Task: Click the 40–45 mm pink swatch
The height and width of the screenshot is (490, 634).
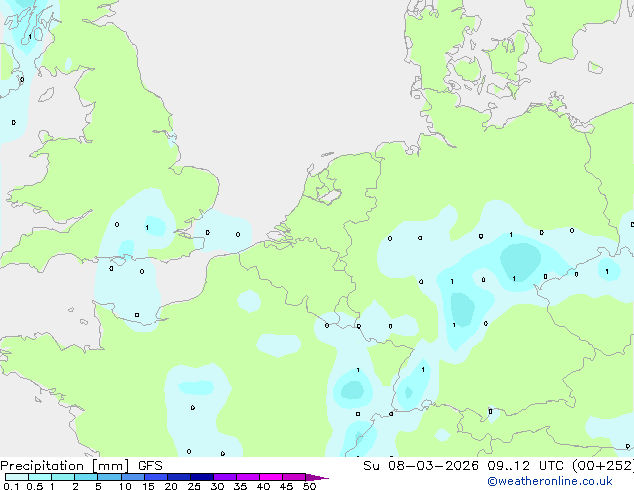Action: 271,477
